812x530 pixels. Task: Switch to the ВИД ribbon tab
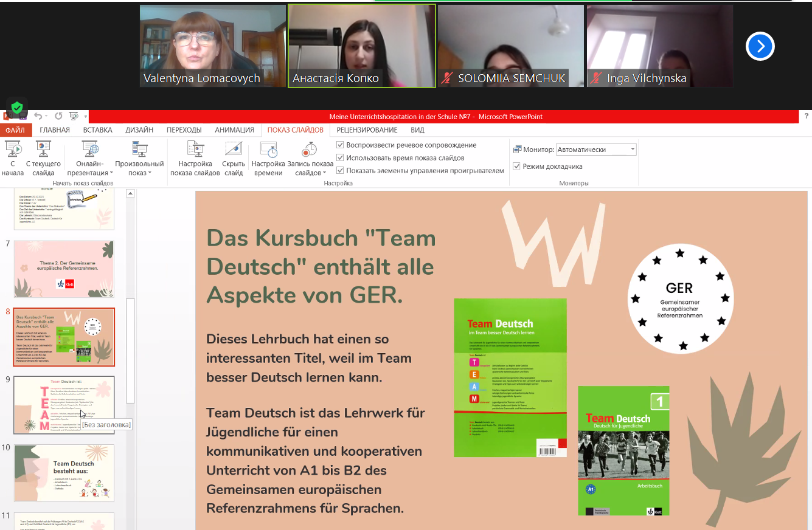point(417,130)
